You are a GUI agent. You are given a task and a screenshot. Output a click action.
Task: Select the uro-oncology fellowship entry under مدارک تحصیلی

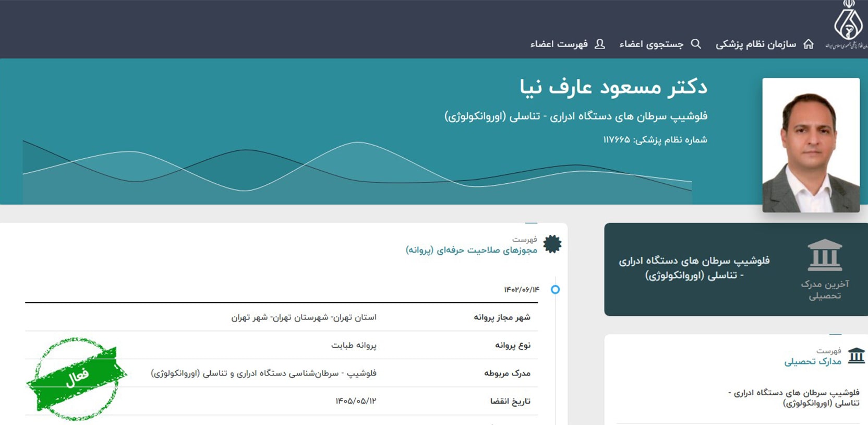click(x=793, y=398)
